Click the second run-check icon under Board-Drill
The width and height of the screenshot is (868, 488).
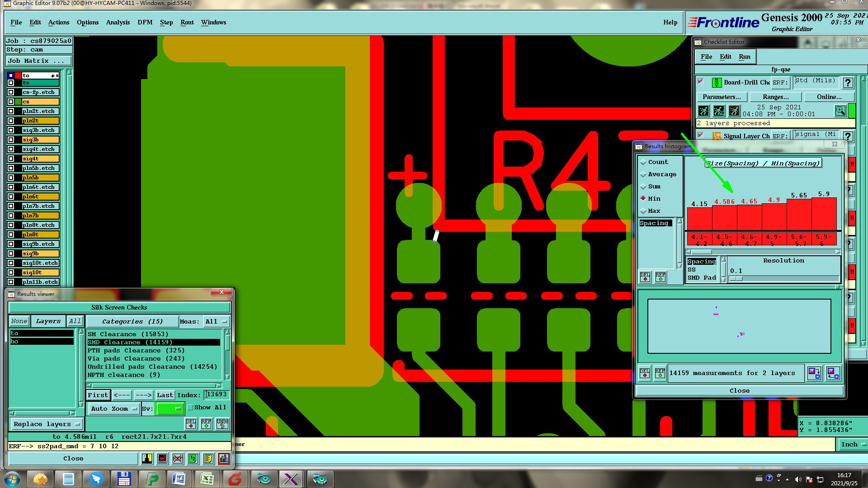[x=719, y=111]
